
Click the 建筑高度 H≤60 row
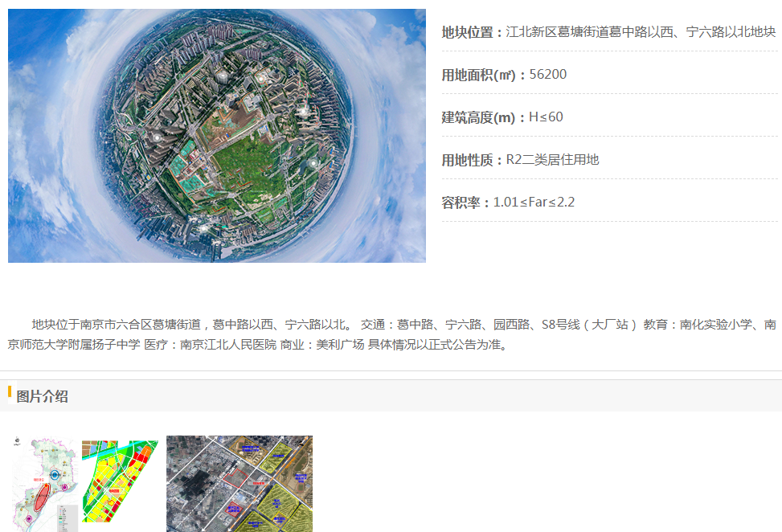502,117
